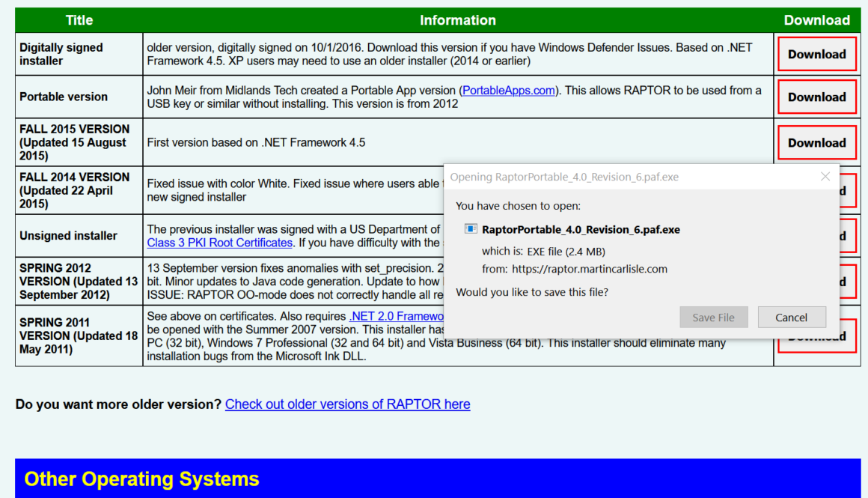Viewport: 868px width, 498px height.
Task: Click the EXE file icon in dialog
Action: point(471,229)
